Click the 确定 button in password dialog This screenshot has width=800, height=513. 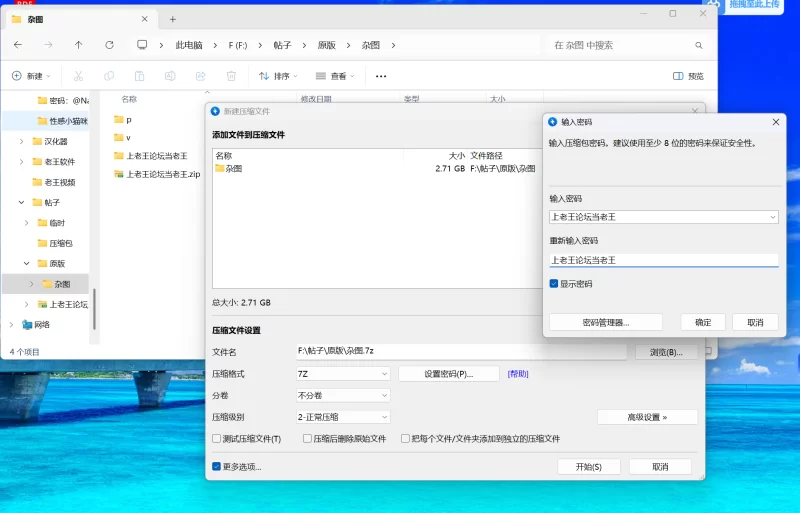pyautogui.click(x=703, y=323)
